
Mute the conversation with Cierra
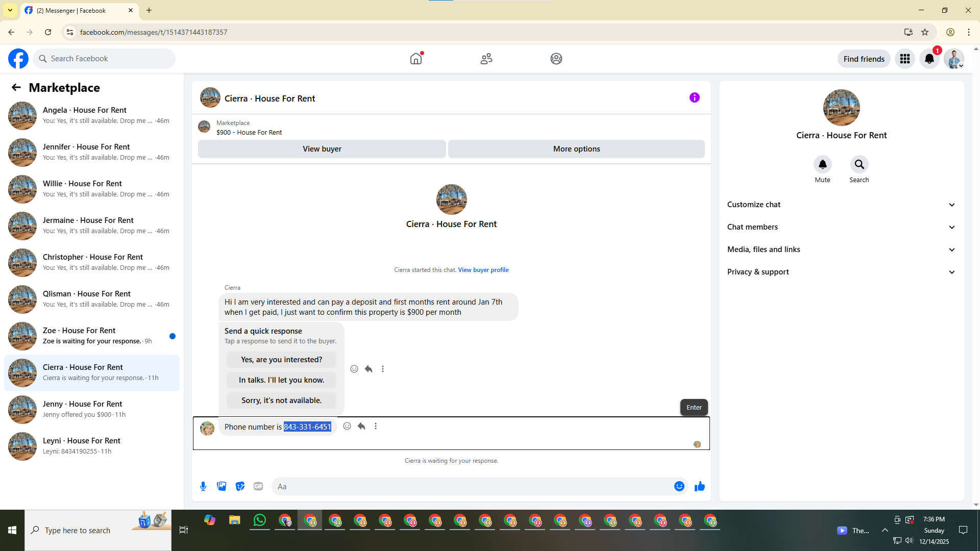[x=822, y=164]
